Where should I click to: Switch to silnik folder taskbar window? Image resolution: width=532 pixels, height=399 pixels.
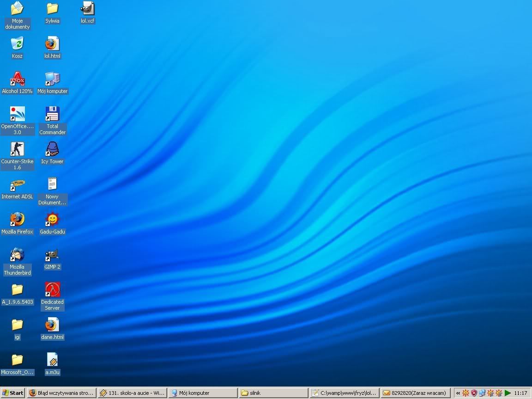[273, 393]
